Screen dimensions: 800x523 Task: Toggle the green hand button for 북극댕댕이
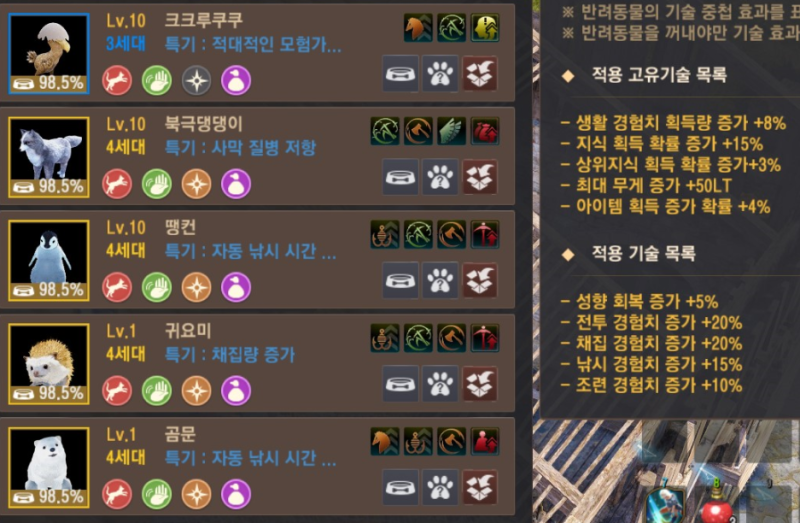point(157,184)
